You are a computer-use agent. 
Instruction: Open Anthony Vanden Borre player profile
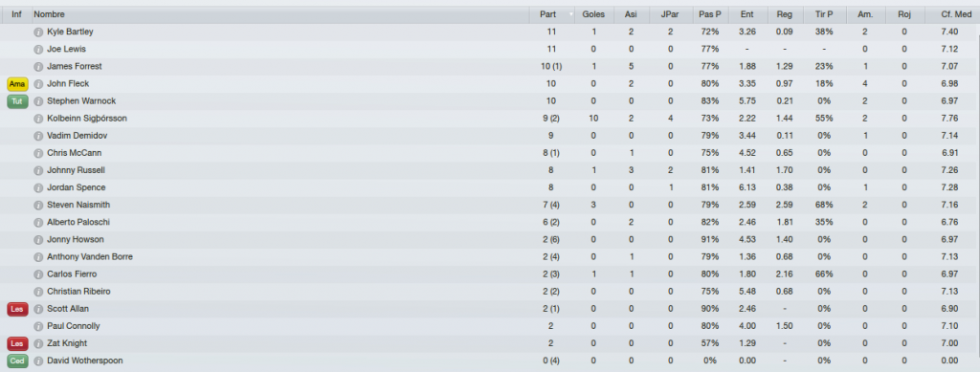coord(89,256)
